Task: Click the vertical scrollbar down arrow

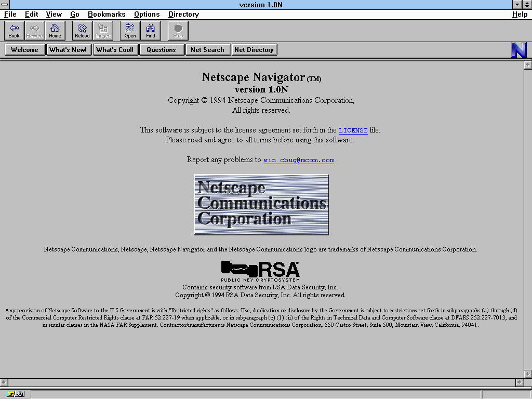Action: (x=528, y=374)
